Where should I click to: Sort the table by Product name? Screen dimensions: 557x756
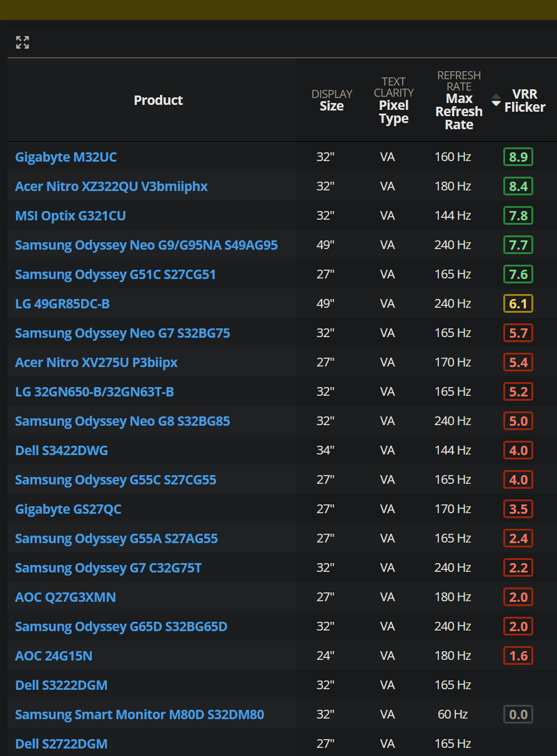click(158, 100)
